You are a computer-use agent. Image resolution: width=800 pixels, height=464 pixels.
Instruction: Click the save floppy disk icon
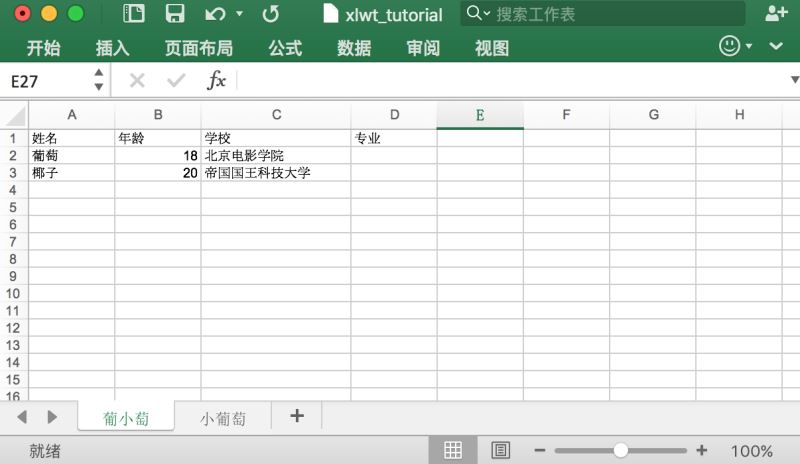(175, 14)
